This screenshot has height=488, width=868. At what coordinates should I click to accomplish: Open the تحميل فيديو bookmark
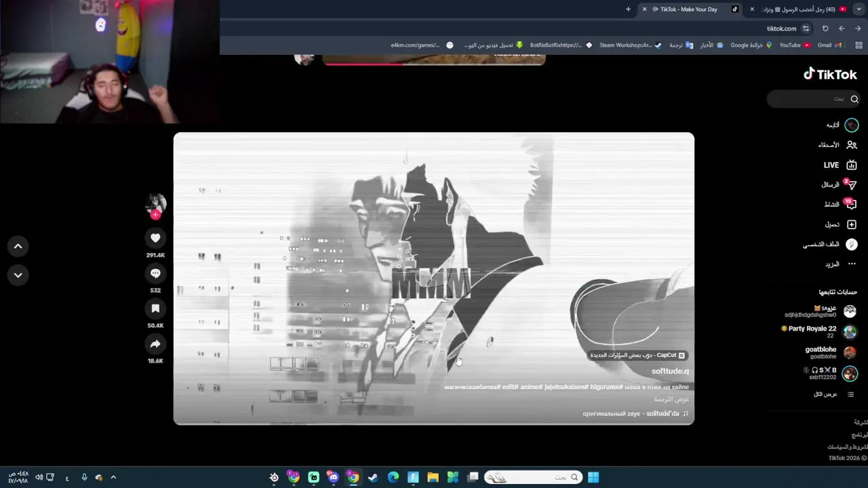[494, 45]
